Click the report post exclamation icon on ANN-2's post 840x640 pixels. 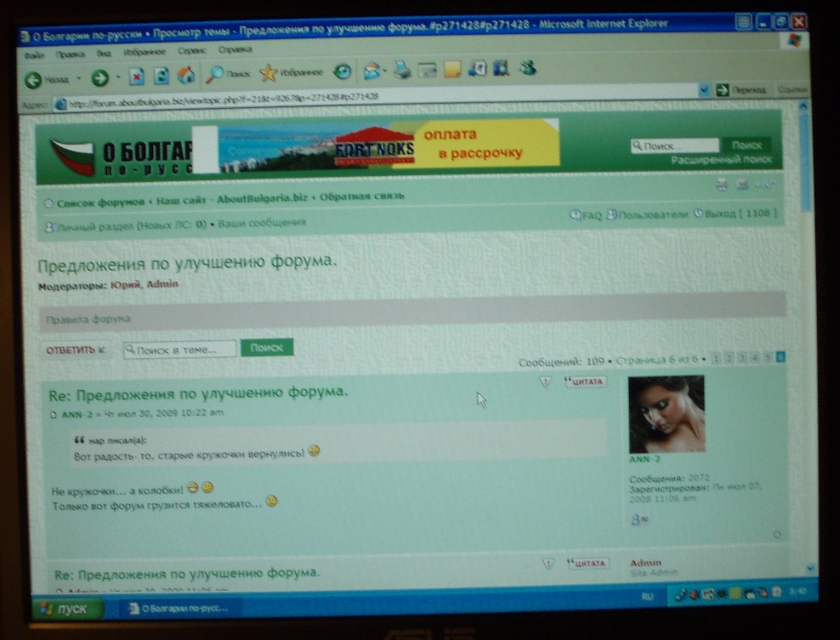546,382
